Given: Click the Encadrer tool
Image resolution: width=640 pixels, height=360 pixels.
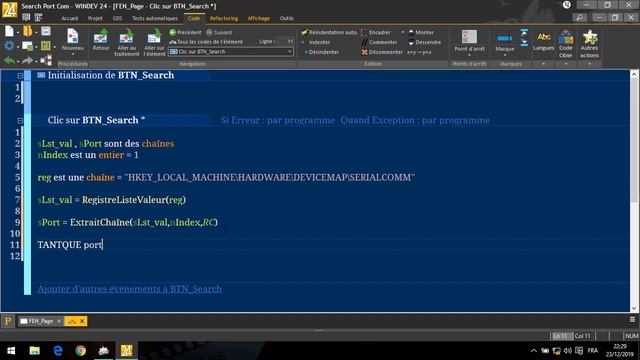Looking at the screenshot, I should point(376,32).
